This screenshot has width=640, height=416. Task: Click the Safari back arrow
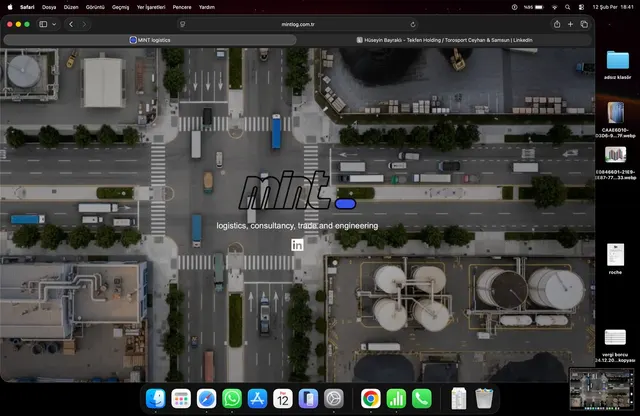(x=71, y=24)
